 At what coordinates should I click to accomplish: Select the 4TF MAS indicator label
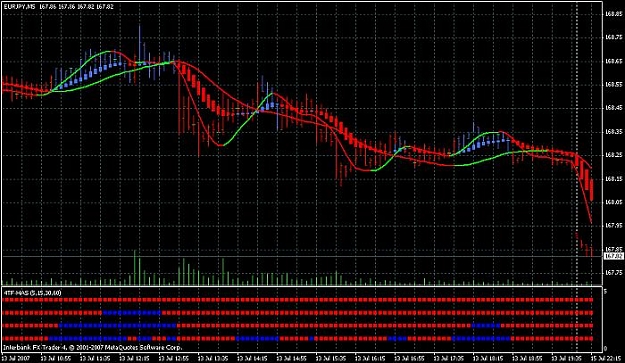32,293
